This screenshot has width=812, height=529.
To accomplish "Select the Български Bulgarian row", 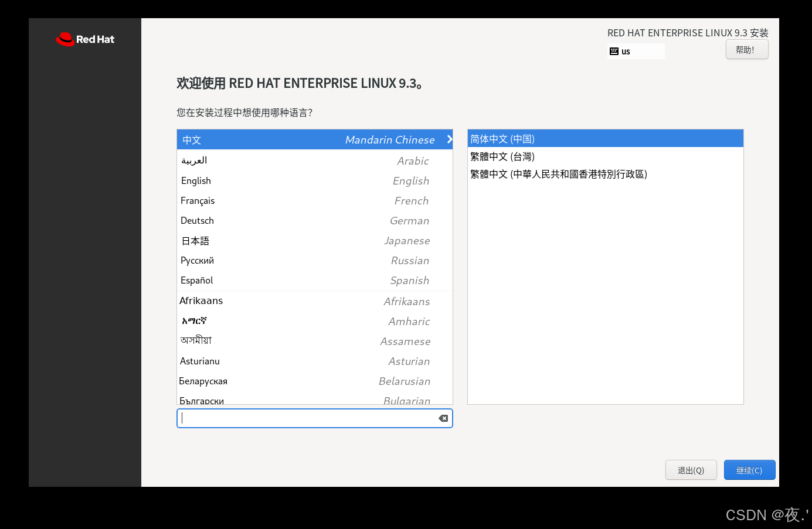I will (x=315, y=398).
